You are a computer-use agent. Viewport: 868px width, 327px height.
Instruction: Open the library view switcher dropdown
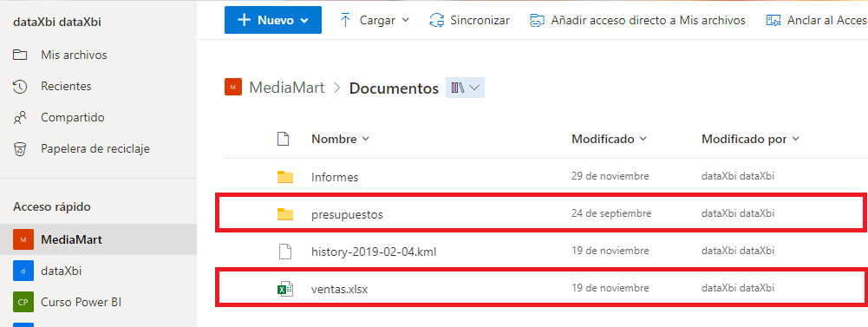click(x=465, y=88)
